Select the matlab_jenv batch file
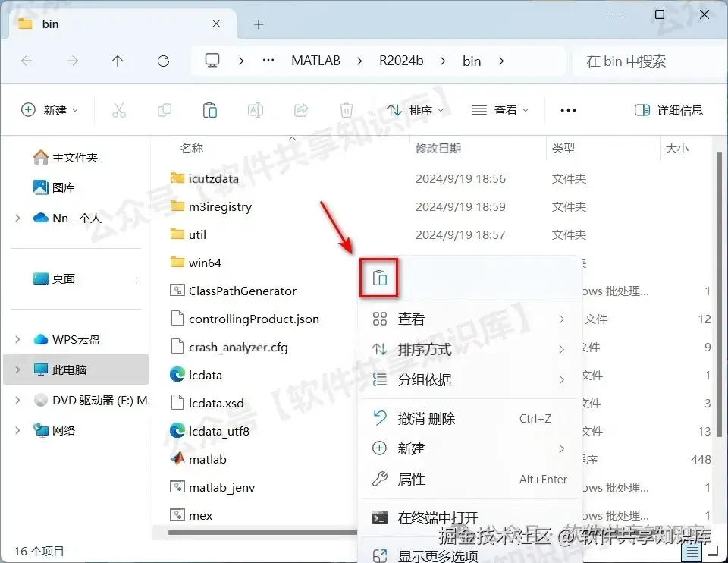This screenshot has height=563, width=728. (x=212, y=487)
